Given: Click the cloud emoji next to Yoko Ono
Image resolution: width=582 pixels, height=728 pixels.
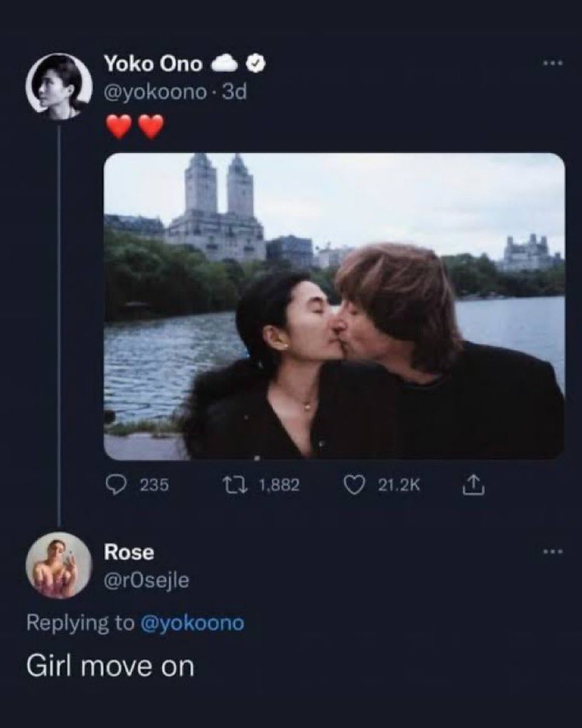Looking at the screenshot, I should [225, 62].
